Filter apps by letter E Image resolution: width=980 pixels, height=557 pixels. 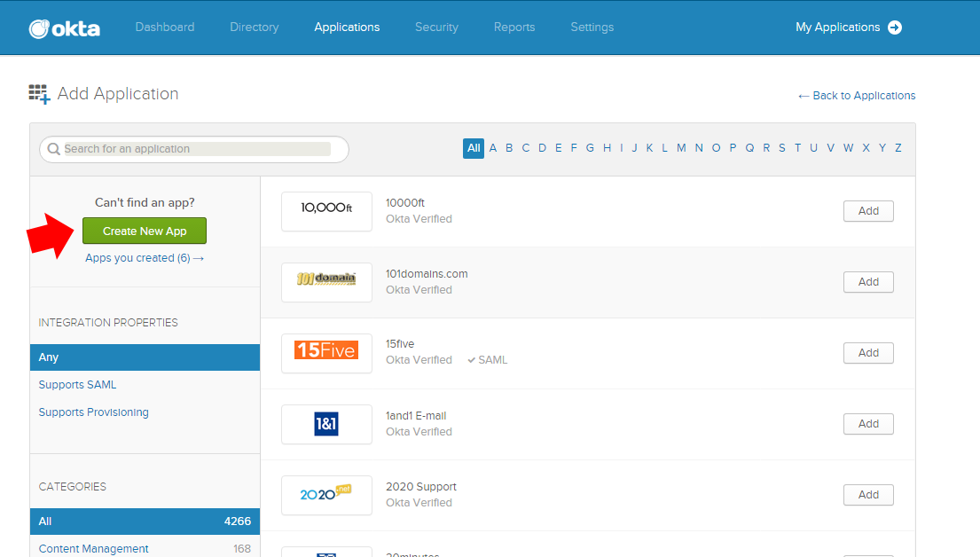[558, 148]
